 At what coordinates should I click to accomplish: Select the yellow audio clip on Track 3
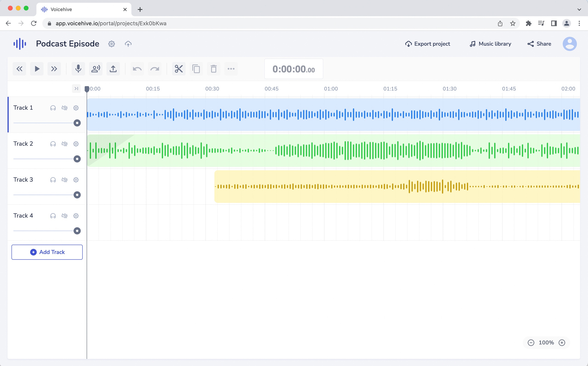397,187
